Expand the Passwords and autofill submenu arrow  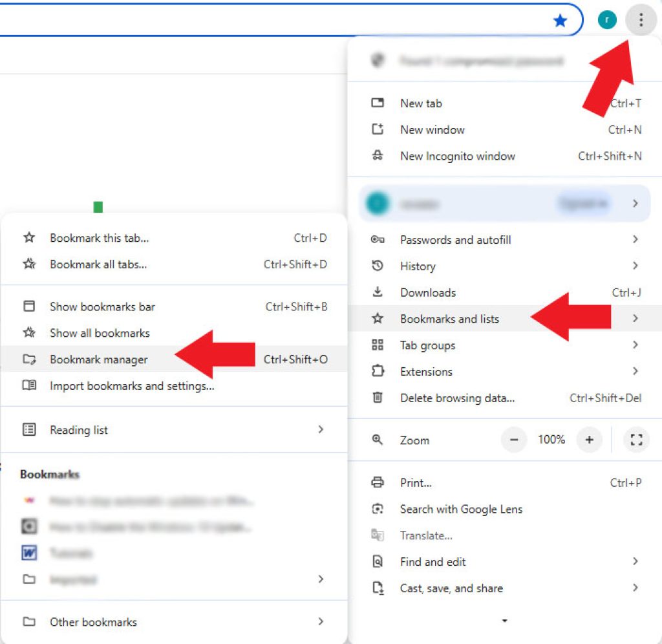tap(635, 239)
